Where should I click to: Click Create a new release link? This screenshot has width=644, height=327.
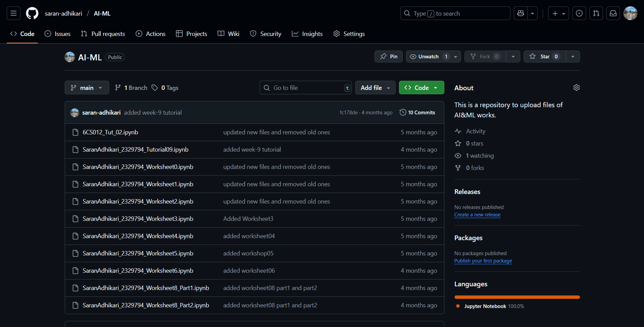tap(477, 215)
